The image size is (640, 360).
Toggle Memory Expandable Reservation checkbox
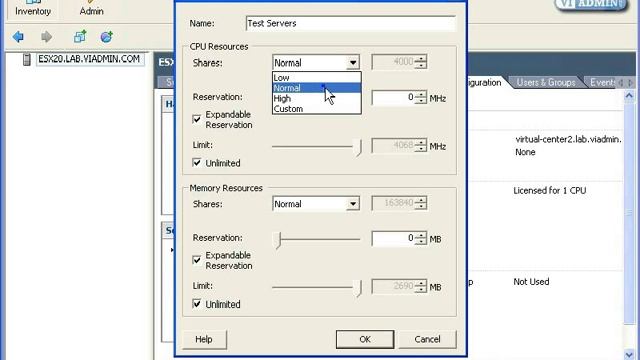pos(197,260)
